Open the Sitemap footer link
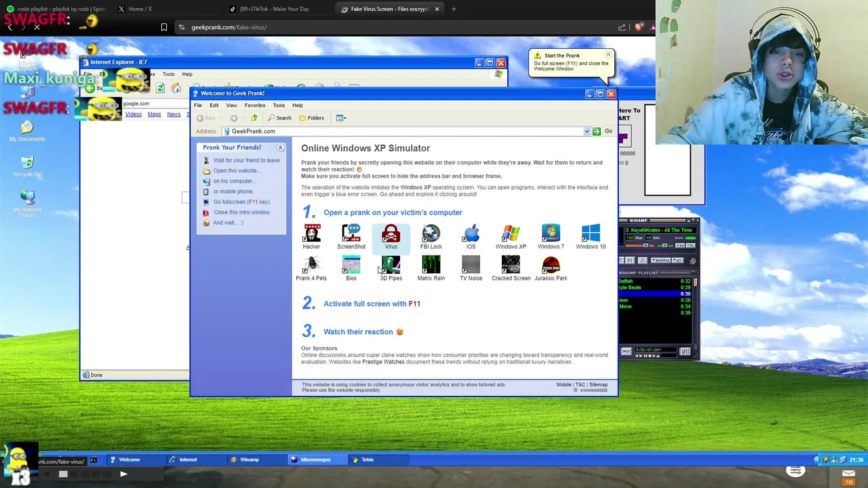 pos(598,384)
